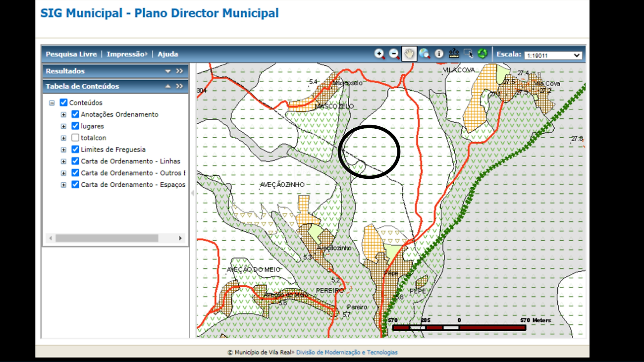Select the Zoom Out tool

394,54
